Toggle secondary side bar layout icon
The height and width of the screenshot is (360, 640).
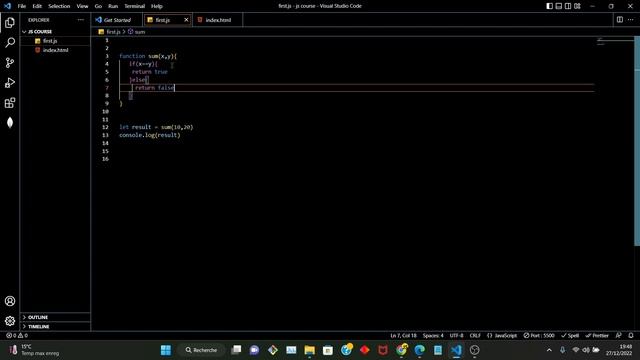[x=568, y=6]
